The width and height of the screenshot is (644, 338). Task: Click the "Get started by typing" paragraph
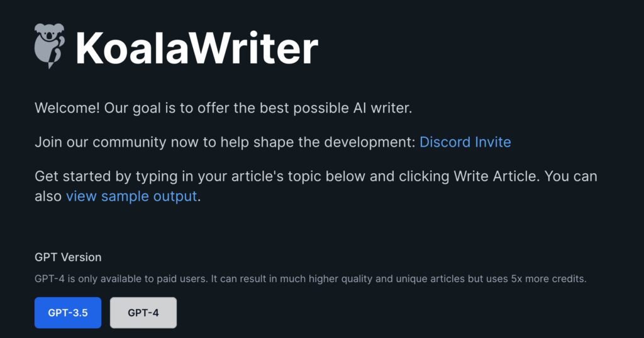pos(316,186)
